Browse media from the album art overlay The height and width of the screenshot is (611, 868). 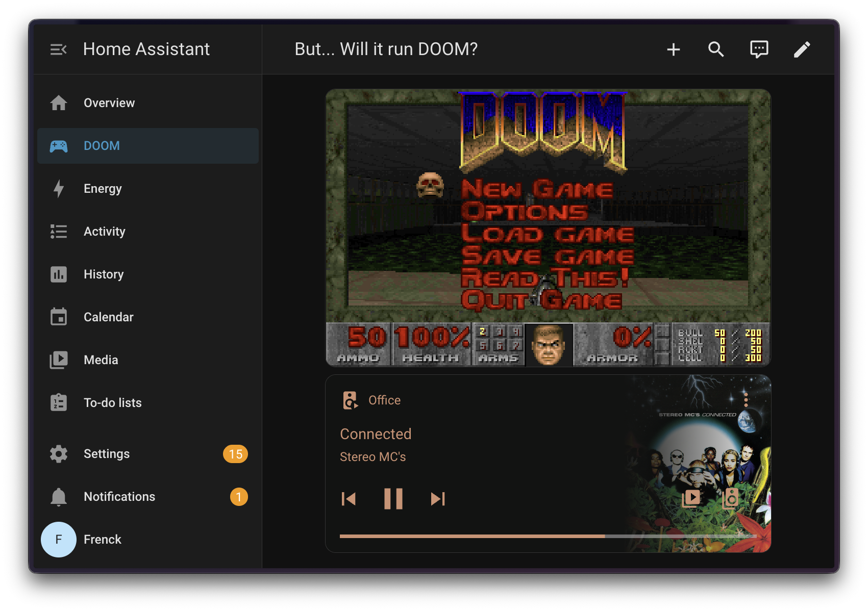click(691, 498)
